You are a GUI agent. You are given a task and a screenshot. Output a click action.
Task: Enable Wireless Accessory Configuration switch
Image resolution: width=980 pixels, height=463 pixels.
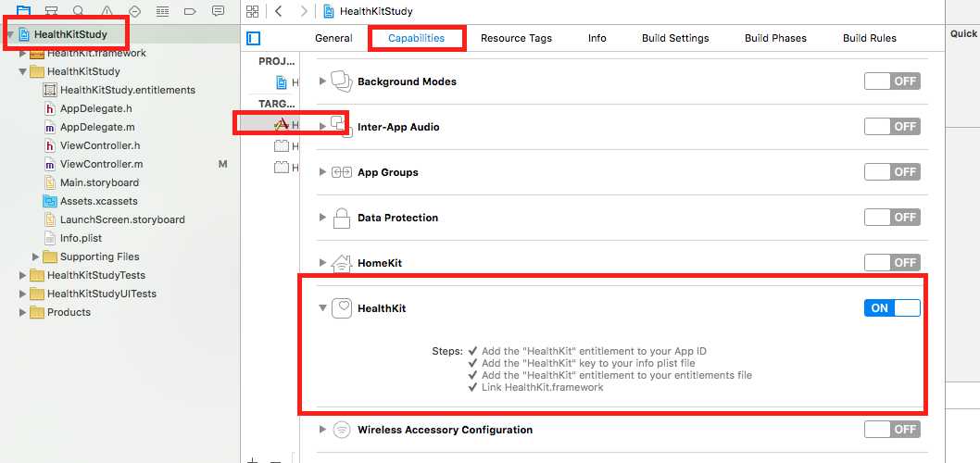(892, 430)
